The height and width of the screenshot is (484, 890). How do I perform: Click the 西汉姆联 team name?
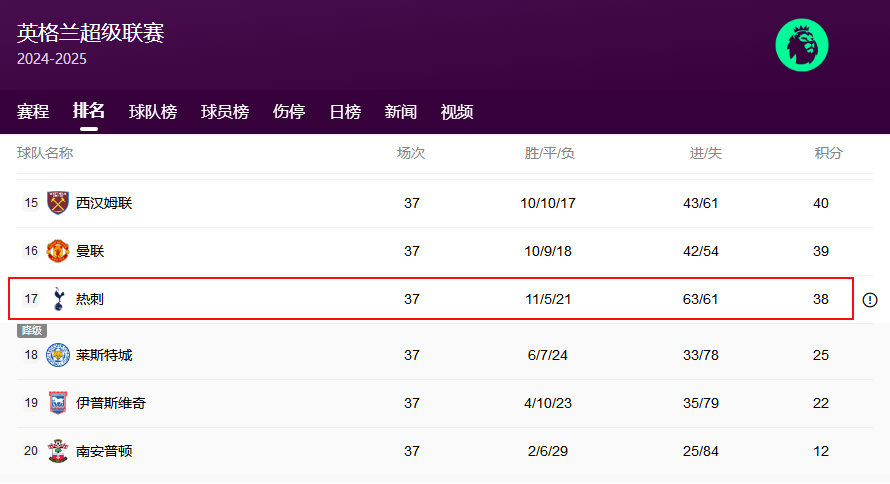pyautogui.click(x=104, y=203)
